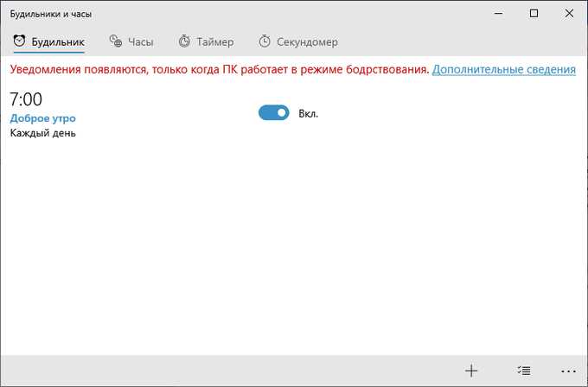
Task: Open the Таймер tab
Action: [x=206, y=41]
